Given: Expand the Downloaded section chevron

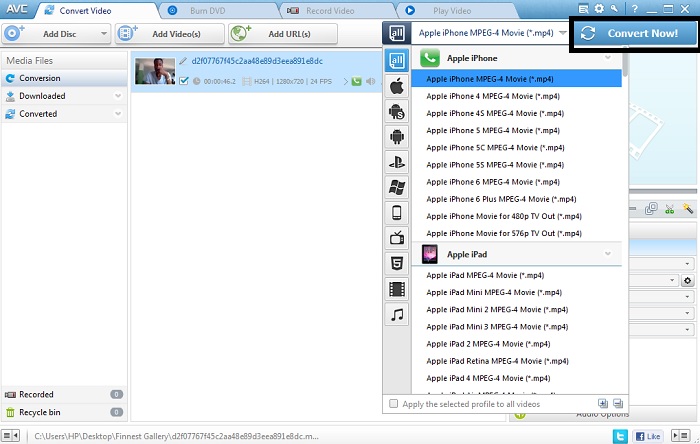Looking at the screenshot, I should click(x=118, y=95).
